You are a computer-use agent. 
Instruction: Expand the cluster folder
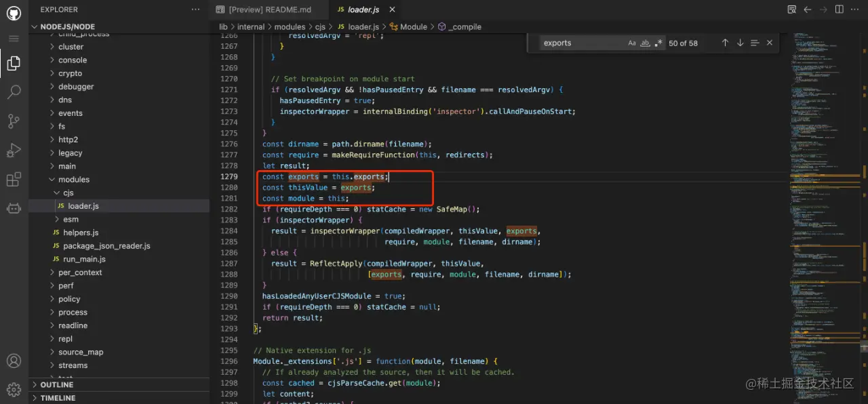(x=119, y=47)
